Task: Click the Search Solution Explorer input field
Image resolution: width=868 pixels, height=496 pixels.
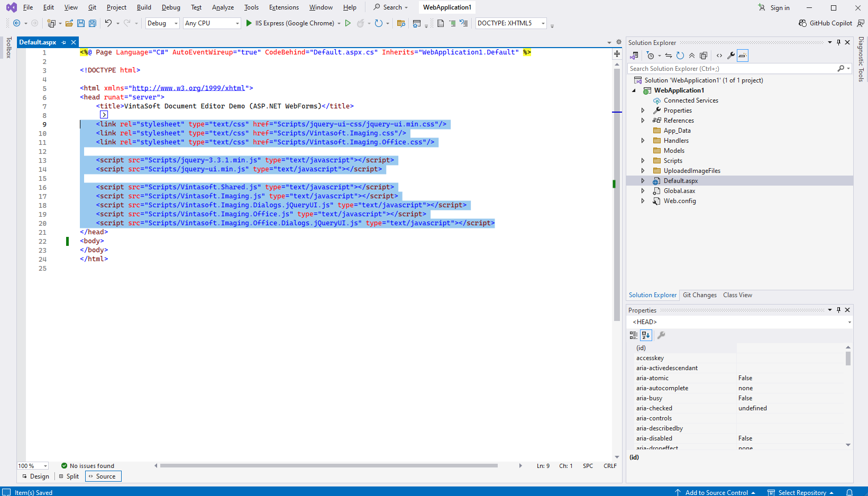Action: pyautogui.click(x=730, y=69)
